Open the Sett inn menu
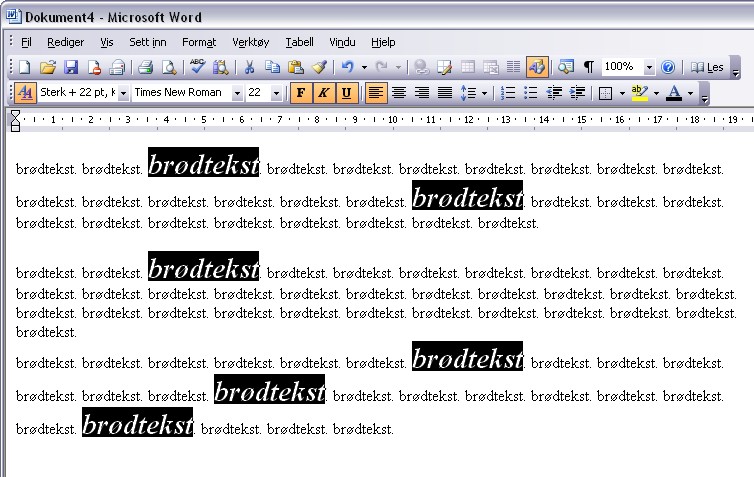Image resolution: width=754 pixels, height=477 pixels. pos(148,42)
